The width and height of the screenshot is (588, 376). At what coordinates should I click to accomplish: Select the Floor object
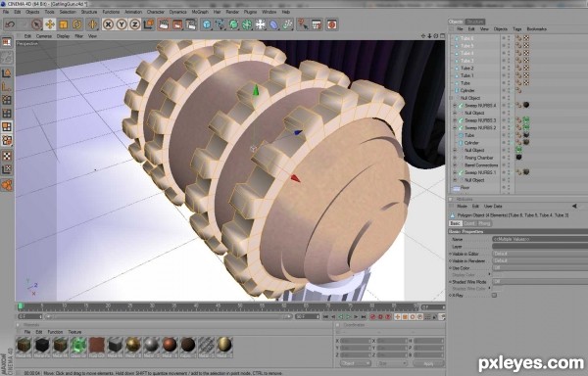[465, 188]
